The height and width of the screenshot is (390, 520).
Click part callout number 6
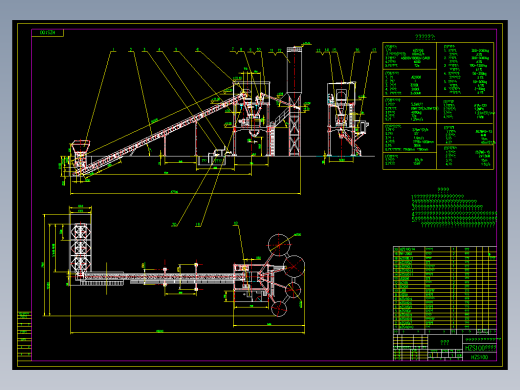point(197,50)
